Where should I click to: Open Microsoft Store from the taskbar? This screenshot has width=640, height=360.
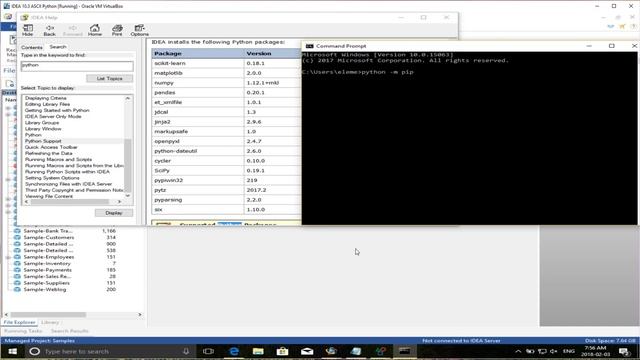point(282,351)
